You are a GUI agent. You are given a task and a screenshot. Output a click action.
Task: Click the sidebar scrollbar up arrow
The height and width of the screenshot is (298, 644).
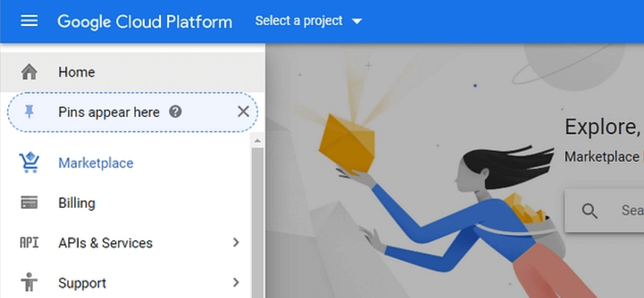tap(257, 141)
